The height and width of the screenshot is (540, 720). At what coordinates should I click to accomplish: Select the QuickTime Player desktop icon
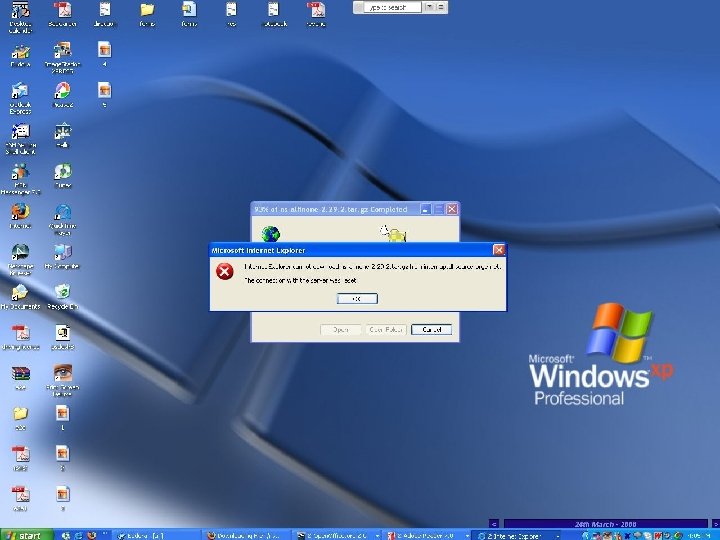[x=62, y=212]
